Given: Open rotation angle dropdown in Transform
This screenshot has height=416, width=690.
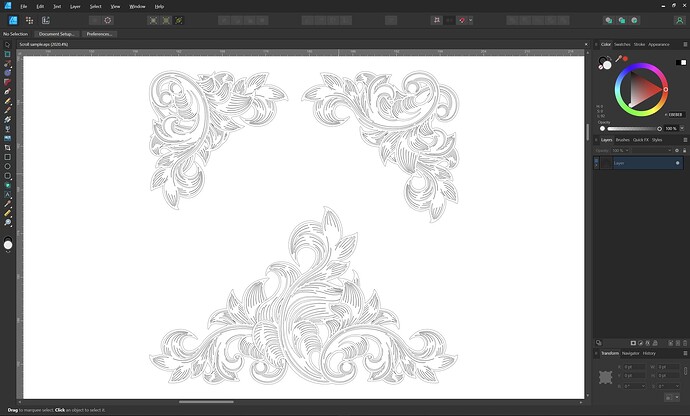Looking at the screenshot, I should pos(643,386).
